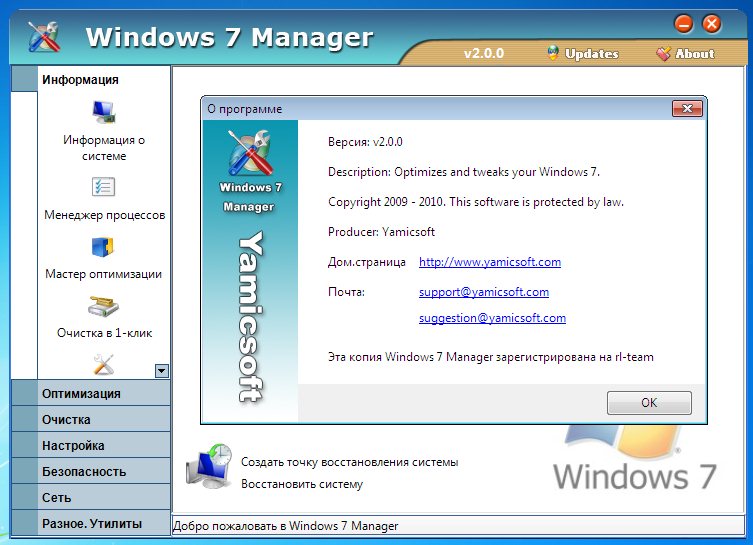This screenshot has height=545, width=753.
Task: Expand the Очистка section
Action: point(91,420)
